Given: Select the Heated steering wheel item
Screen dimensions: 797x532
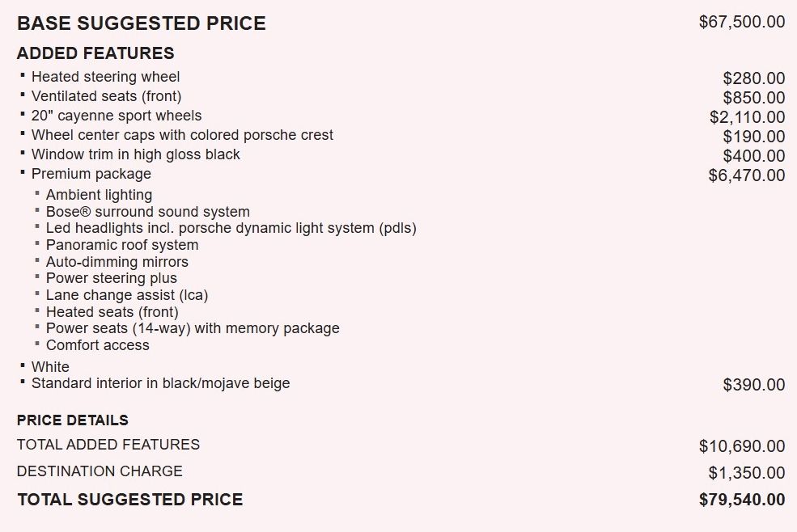Looking at the screenshot, I should coord(106,77).
